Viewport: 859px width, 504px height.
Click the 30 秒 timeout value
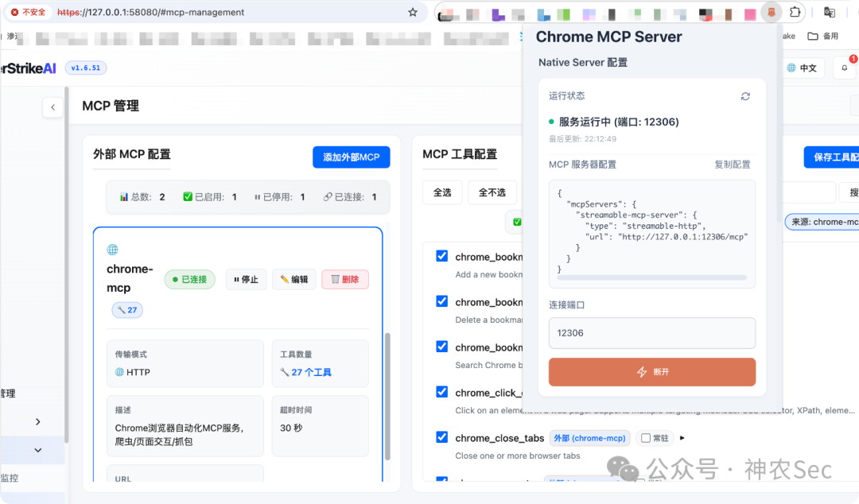tap(291, 428)
